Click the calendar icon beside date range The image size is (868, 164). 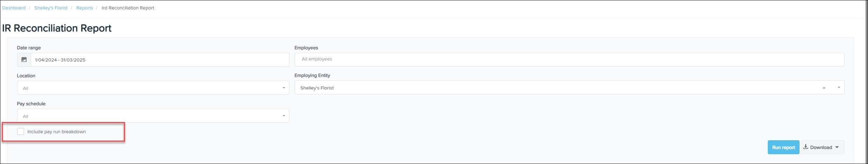pyautogui.click(x=24, y=60)
